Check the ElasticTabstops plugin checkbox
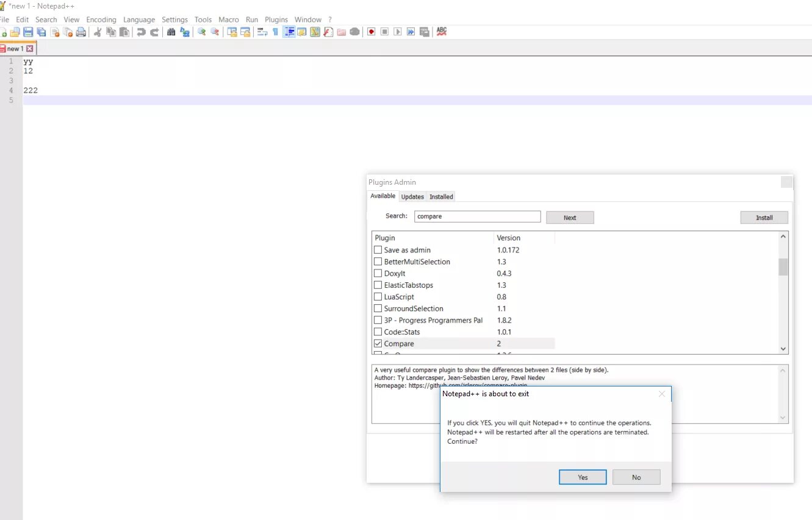The height and width of the screenshot is (520, 812). tap(378, 285)
